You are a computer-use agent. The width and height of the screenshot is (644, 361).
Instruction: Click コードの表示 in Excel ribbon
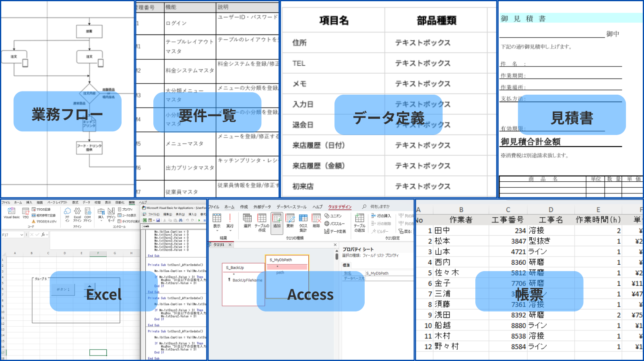point(127,216)
